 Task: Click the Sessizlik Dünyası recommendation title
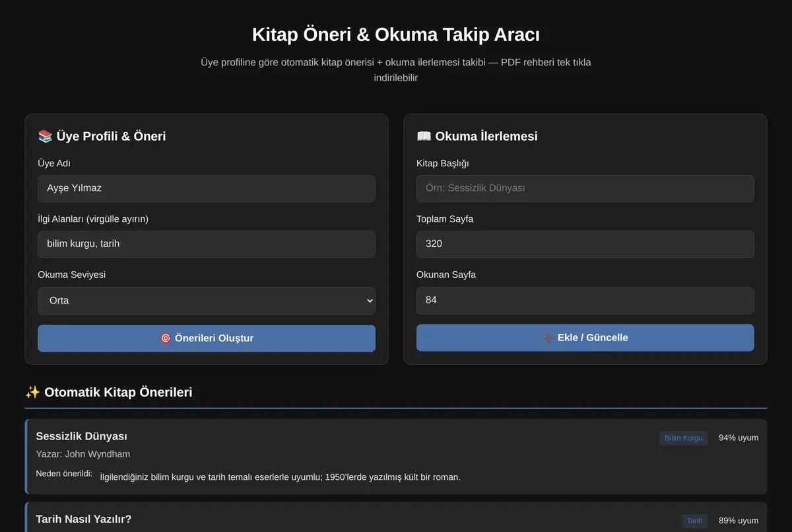(82, 436)
